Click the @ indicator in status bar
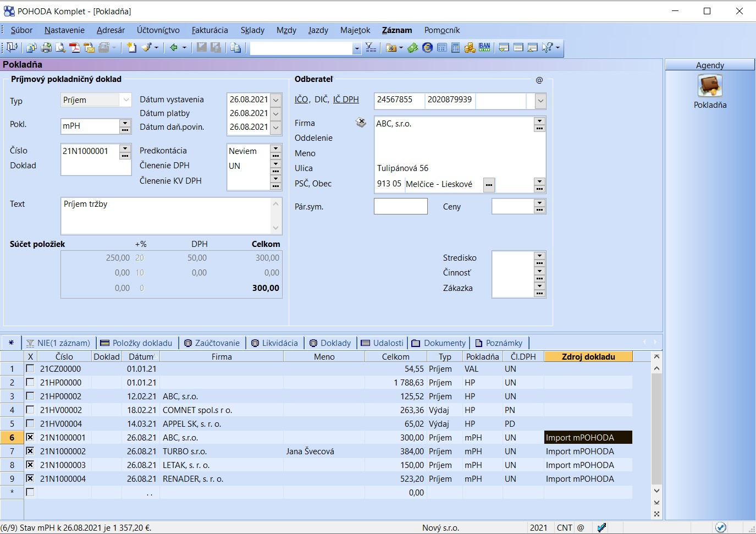Screen dimensions: 756x534 581,528
